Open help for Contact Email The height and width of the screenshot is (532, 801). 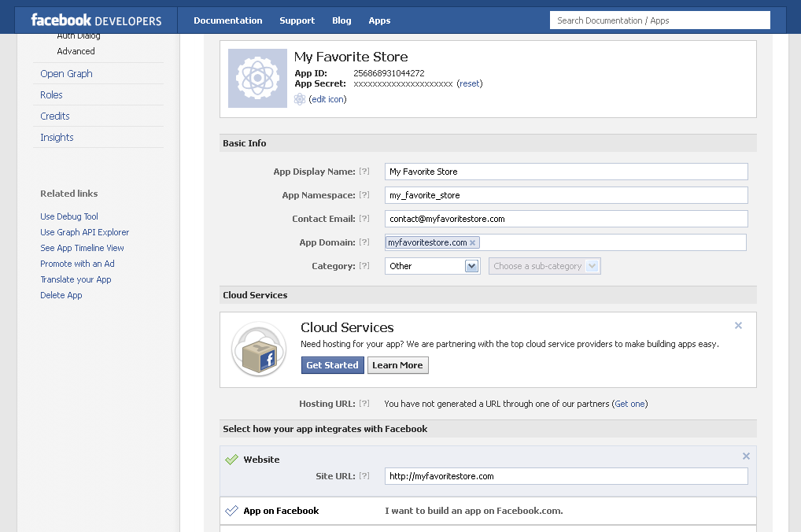(364, 218)
